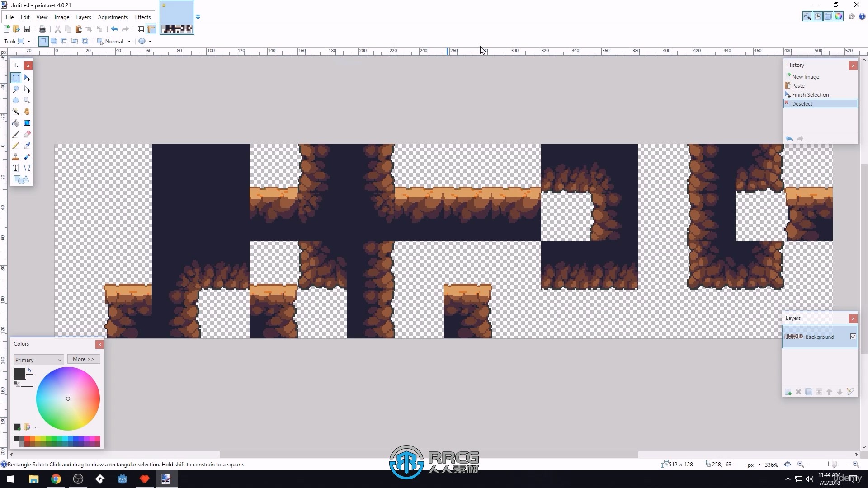Open the Normal selection size dropdown
Image resolution: width=868 pixels, height=488 pixels.
[x=114, y=41]
